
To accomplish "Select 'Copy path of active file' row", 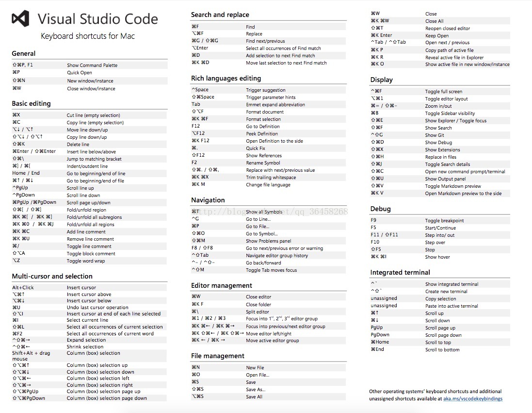I will click(x=440, y=50).
